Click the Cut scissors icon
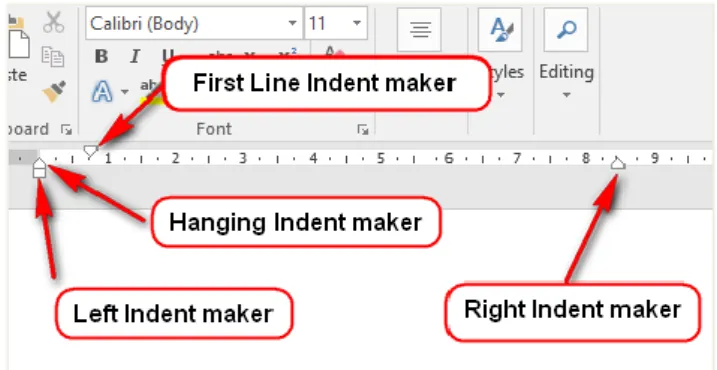 tap(54, 22)
